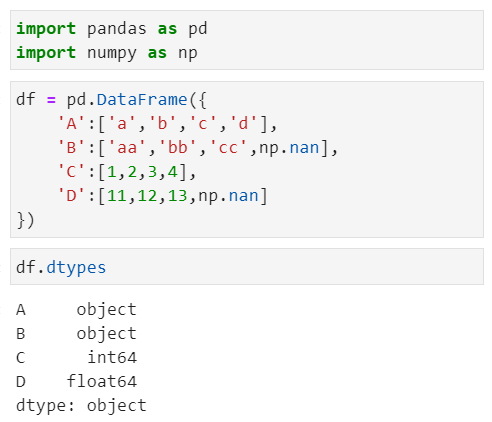The width and height of the screenshot is (492, 422).
Task: Click the closing '})' line
Action: [x=25, y=220]
